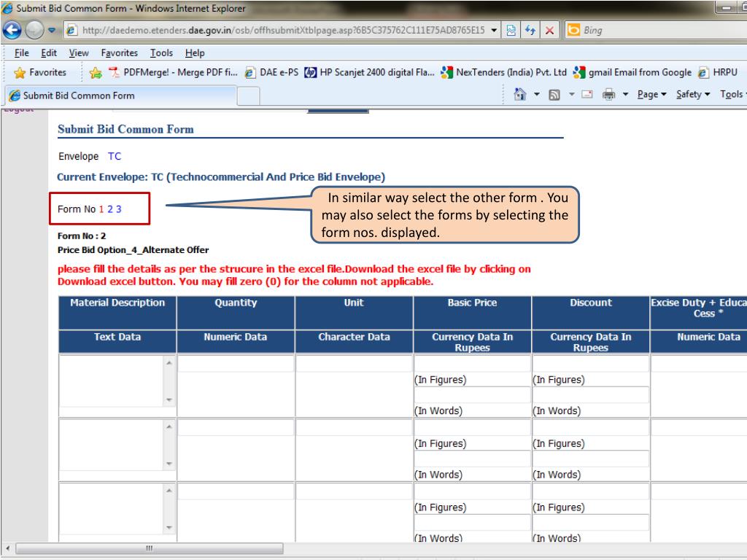Click the Internet Explorer title bar icon
Image resolution: width=747 pixels, height=560 pixels.
pyautogui.click(x=7, y=8)
